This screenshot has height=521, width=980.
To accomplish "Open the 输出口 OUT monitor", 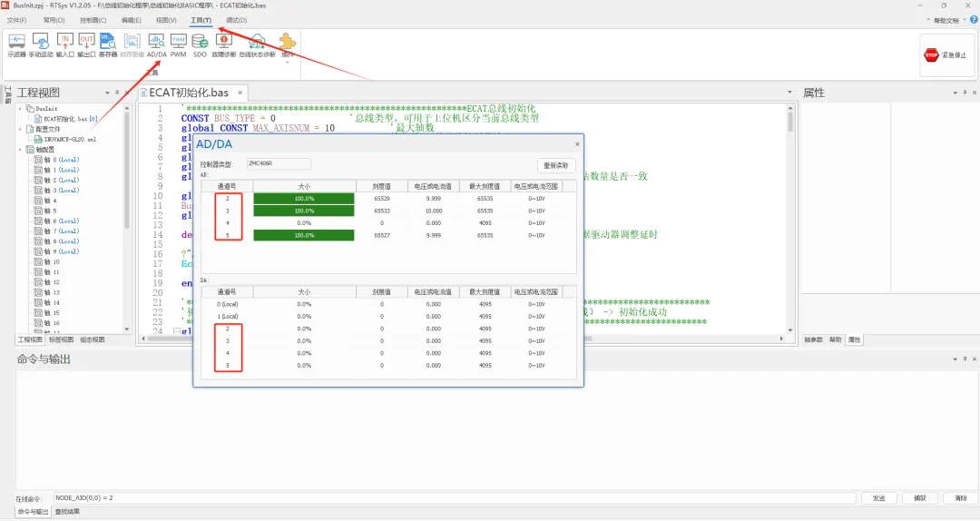I will tap(86, 45).
